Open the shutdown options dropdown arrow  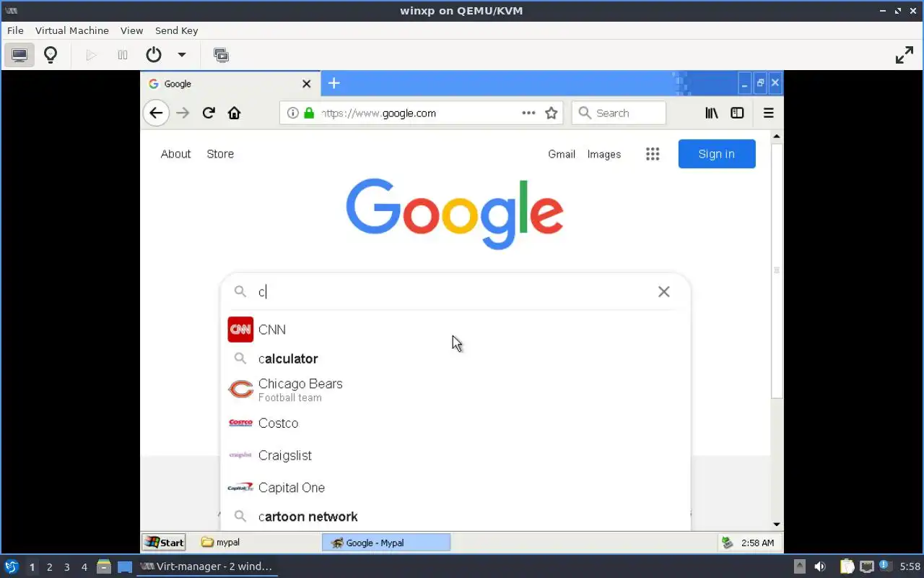click(x=182, y=55)
